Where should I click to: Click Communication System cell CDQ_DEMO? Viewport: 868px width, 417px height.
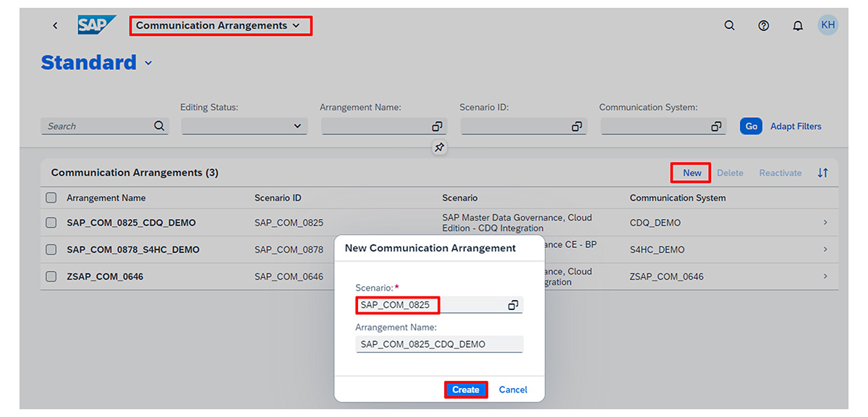pos(655,223)
